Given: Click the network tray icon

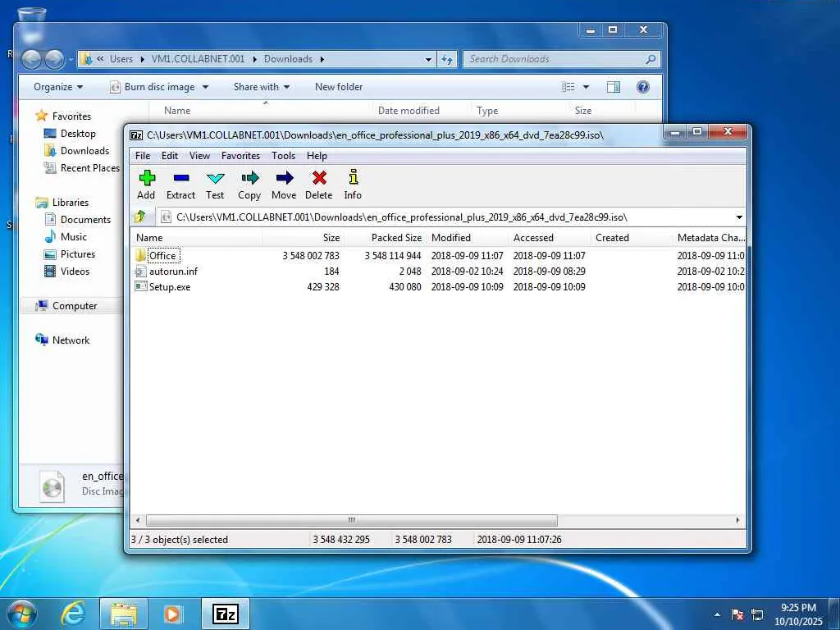Looking at the screenshot, I should click(757, 614).
